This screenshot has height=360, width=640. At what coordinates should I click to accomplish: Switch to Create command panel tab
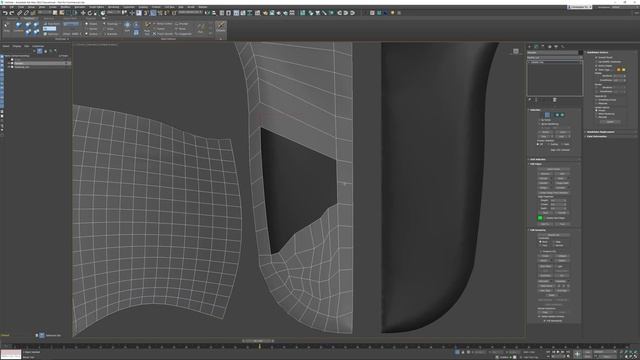(x=530, y=47)
